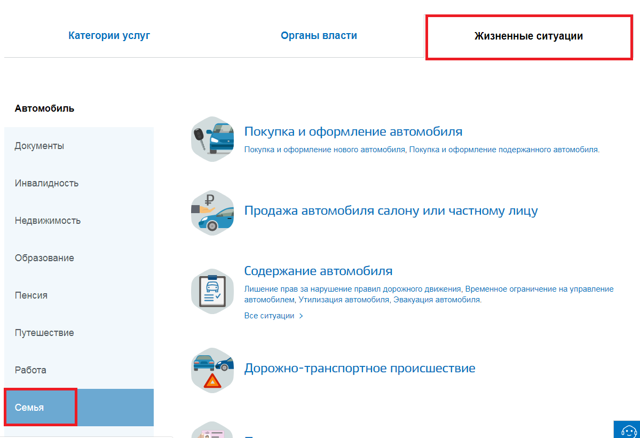Open the Пенсия category
The image size is (640, 438).
(x=79, y=296)
